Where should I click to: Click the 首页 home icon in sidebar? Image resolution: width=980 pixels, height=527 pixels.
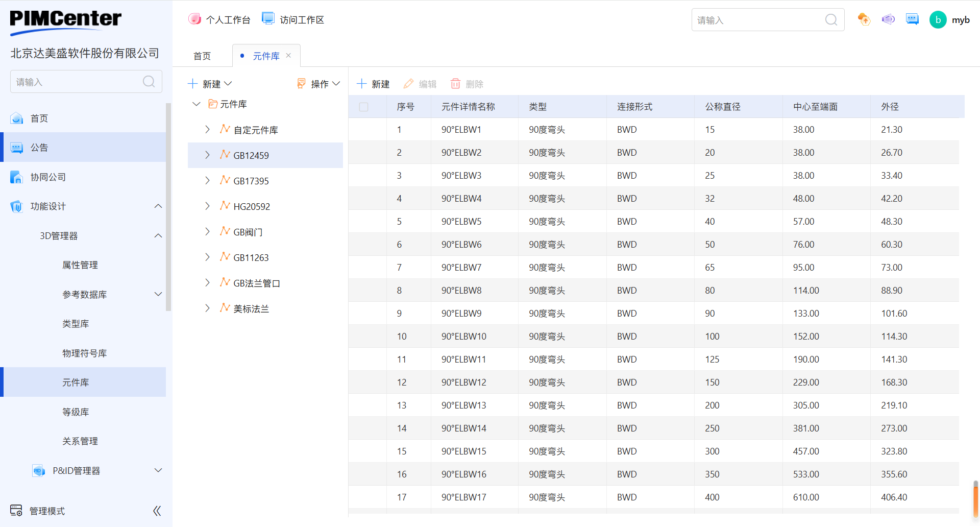[x=17, y=118]
